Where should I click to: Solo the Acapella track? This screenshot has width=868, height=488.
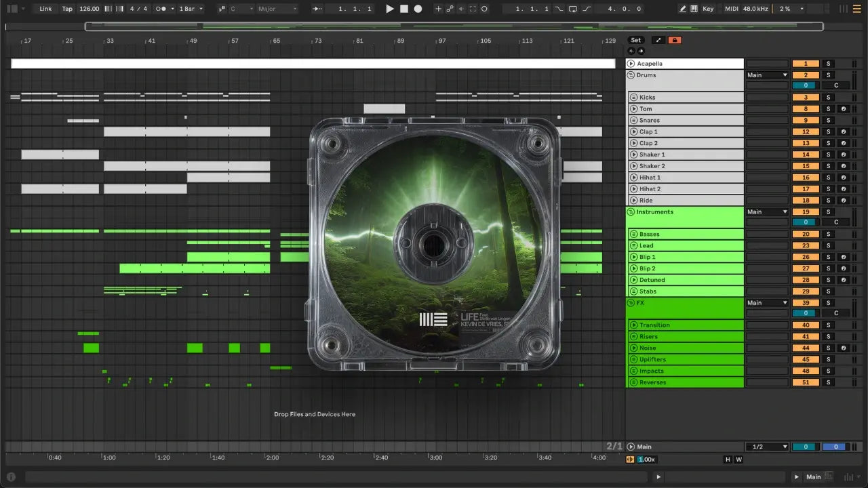[x=827, y=64]
